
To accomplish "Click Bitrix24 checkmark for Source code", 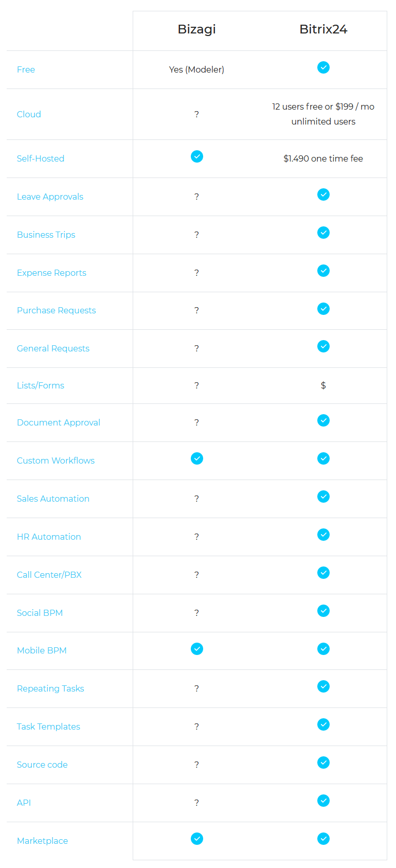I will coord(323,763).
